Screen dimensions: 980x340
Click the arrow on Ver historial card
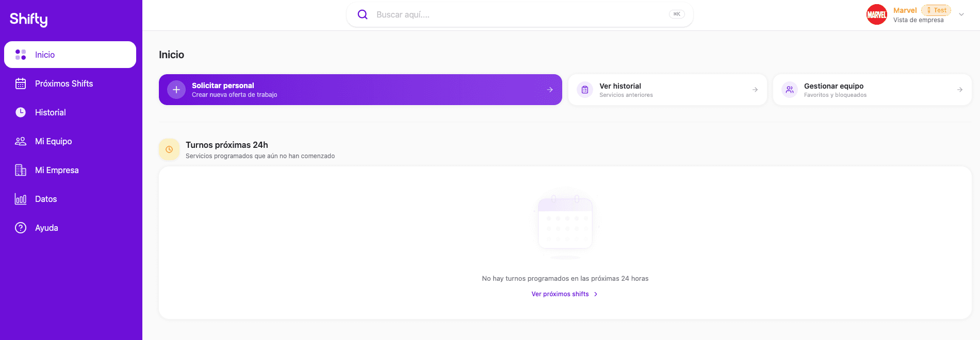[755, 90]
